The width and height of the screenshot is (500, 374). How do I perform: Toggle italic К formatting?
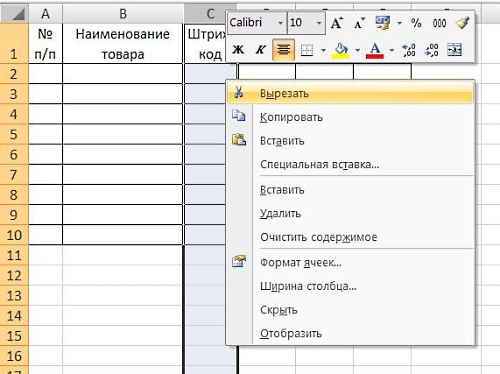click(260, 50)
